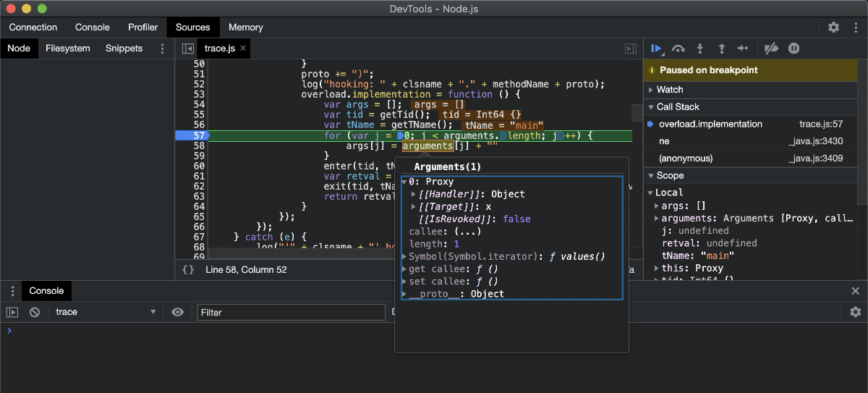Open navigator more tabs menu
868x393 pixels.
(x=162, y=48)
